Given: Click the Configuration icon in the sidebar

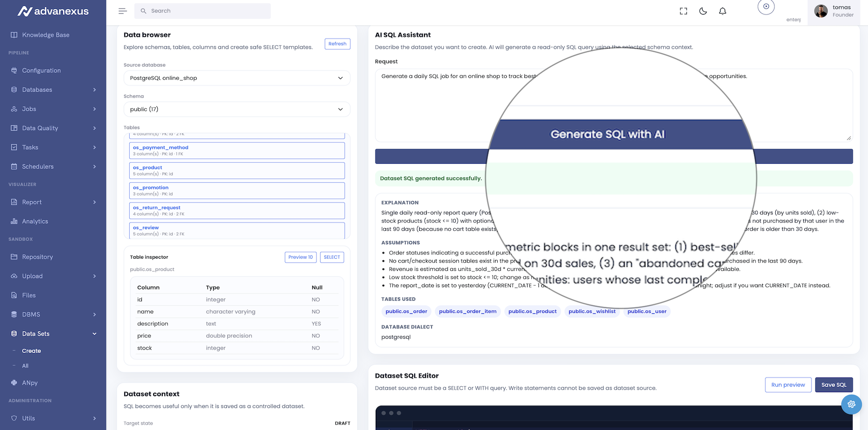Looking at the screenshot, I should 14,71.
